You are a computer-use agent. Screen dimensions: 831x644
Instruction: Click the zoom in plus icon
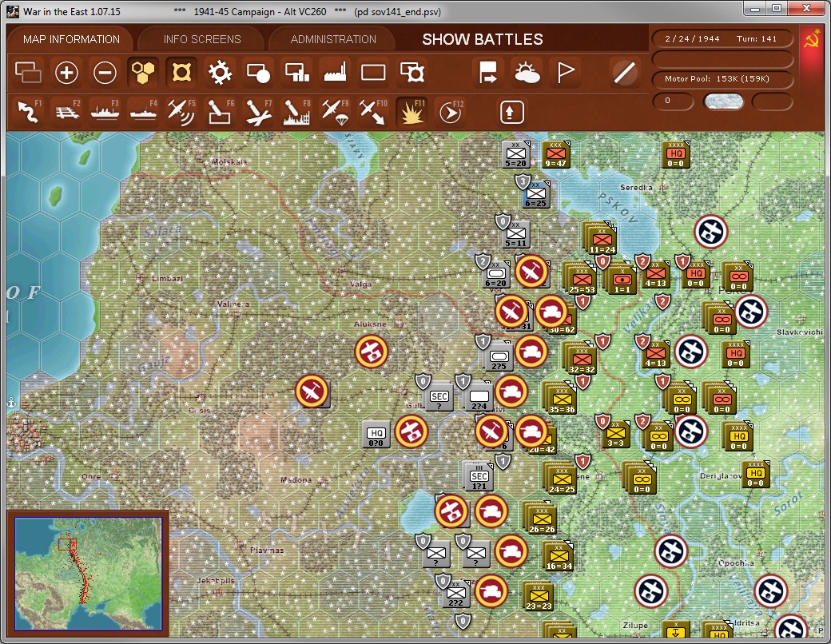[67, 73]
